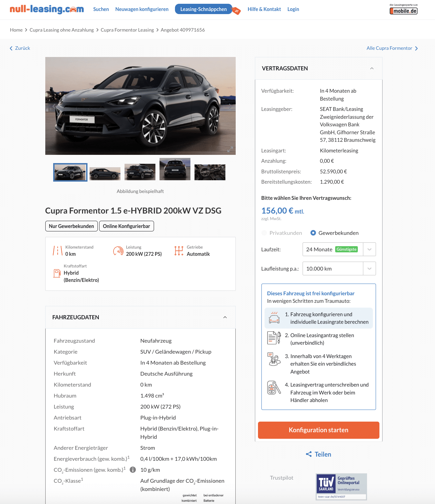
Task: Open the Laufleistung 10.000 km dropdown
Action: pos(339,268)
